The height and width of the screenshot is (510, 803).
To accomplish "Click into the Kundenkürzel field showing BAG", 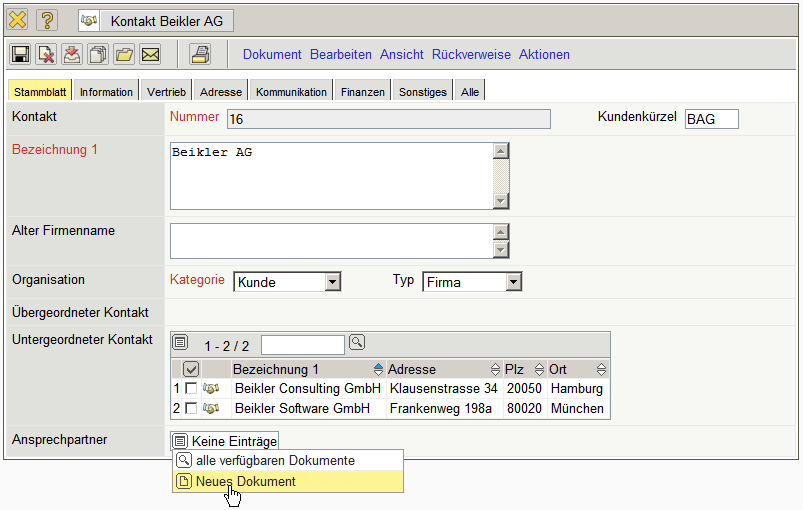I will click(711, 120).
